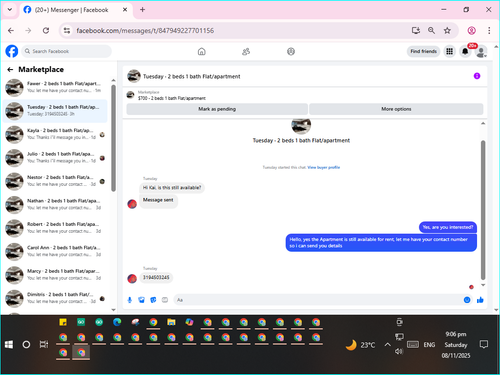Record a voice clip with microphone icon
Image resolution: width=500 pixels, height=375 pixels.
[130, 300]
